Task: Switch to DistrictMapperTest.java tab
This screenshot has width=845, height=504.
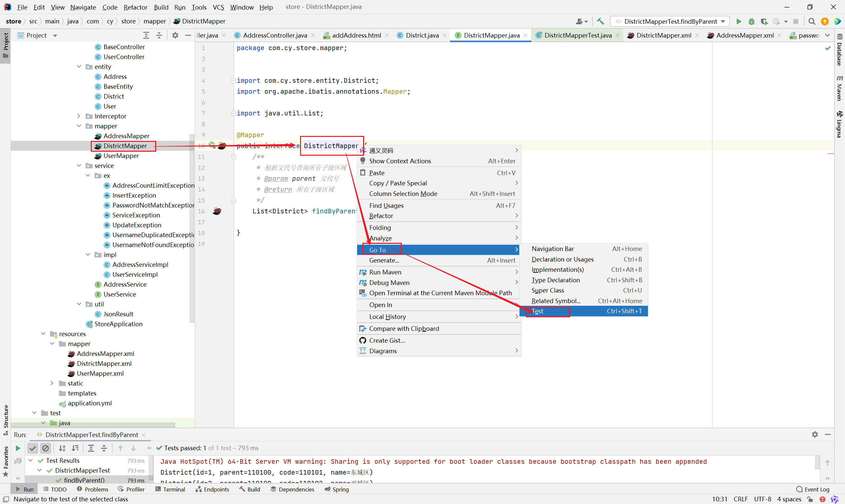Action: click(578, 35)
